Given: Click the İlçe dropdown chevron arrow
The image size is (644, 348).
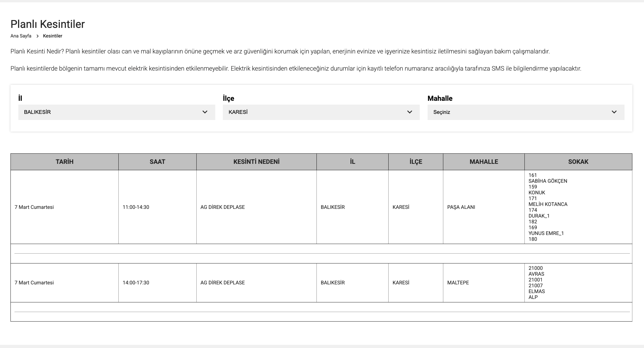Looking at the screenshot, I should (410, 112).
